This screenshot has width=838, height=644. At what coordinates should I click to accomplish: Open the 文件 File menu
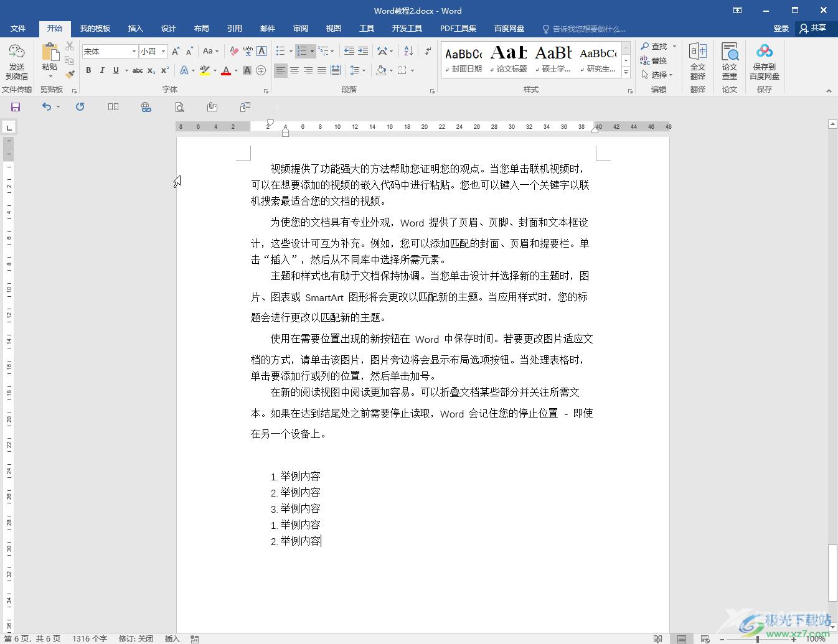coord(18,29)
